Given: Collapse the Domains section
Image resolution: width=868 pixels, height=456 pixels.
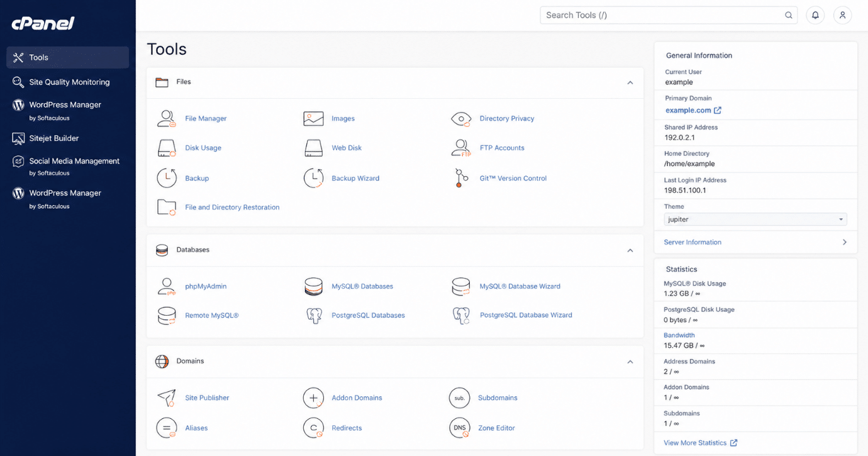Looking at the screenshot, I should [630, 362].
